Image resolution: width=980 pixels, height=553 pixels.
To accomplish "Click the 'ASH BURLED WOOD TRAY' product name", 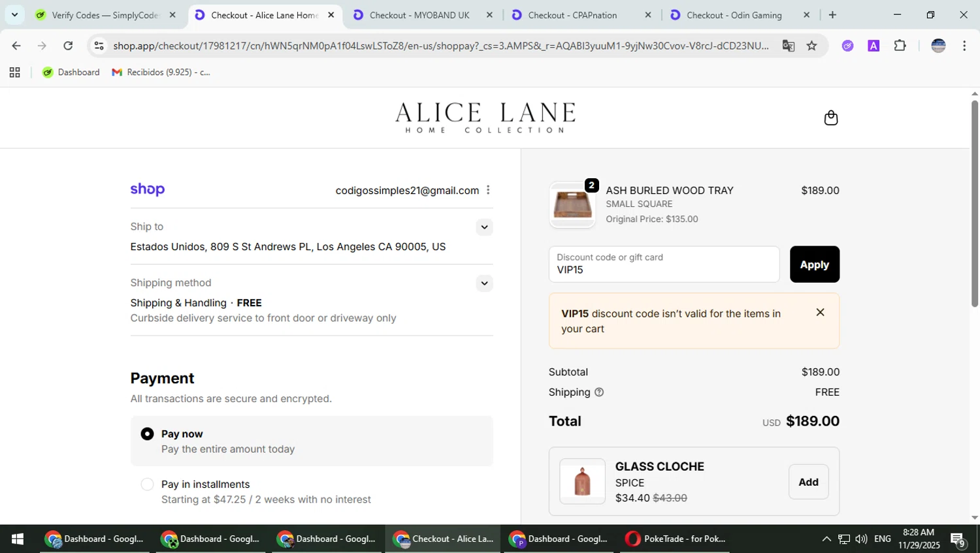I will 670,191.
